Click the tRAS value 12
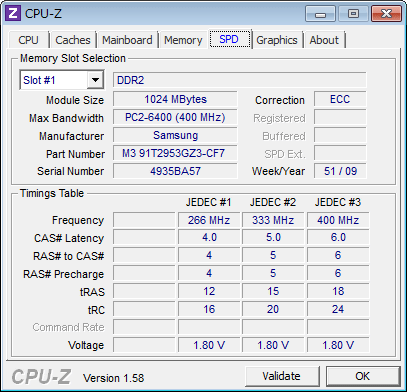Screen dimensions: 407x392 (209, 291)
